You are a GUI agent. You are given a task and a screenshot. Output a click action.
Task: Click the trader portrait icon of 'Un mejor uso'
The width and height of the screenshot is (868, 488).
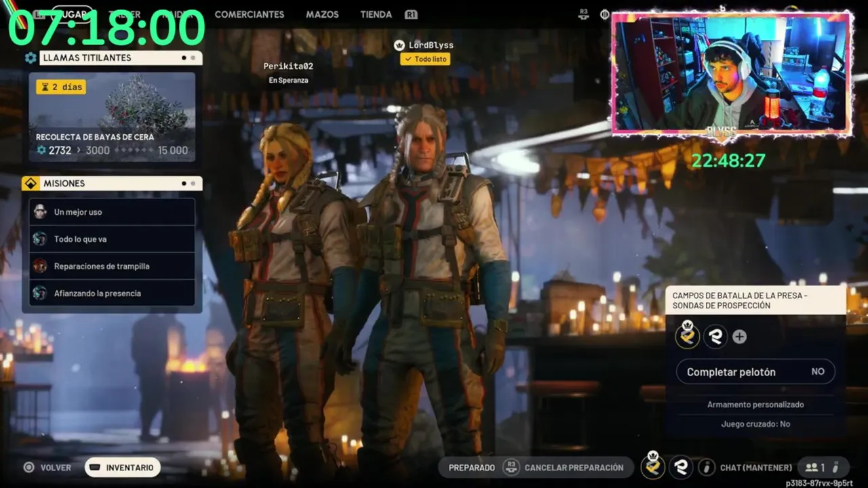(x=40, y=211)
